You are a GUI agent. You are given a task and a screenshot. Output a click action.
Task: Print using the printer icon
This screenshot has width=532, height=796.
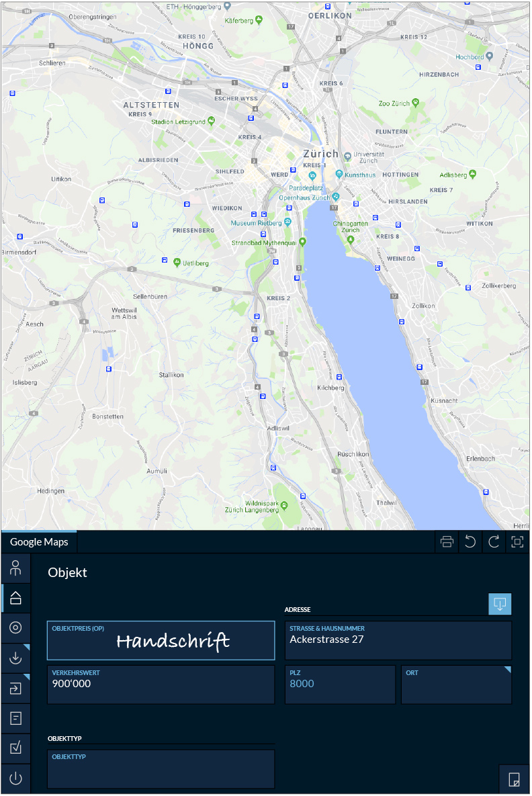447,542
